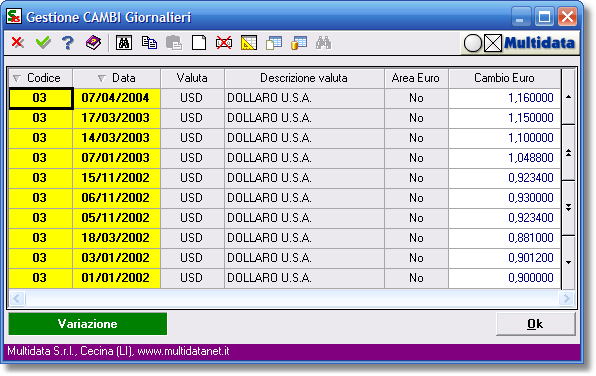This screenshot has height=376, width=596.
Task: Click exchange rate value 0,930000
Action: (504, 198)
